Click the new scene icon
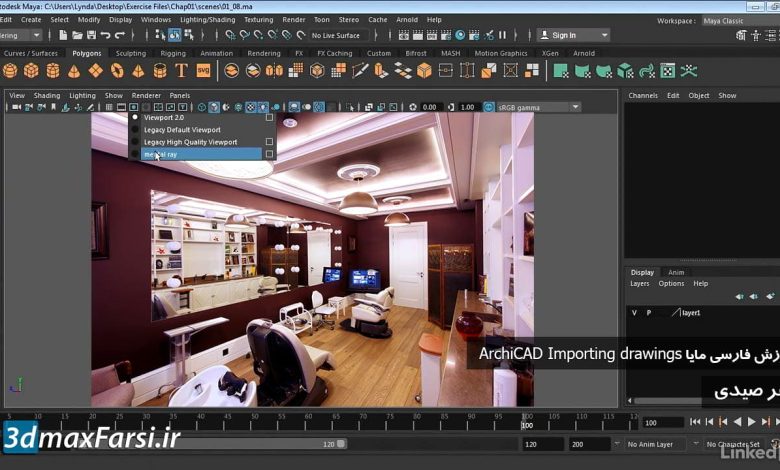This screenshot has width=780, height=470. tap(63, 35)
